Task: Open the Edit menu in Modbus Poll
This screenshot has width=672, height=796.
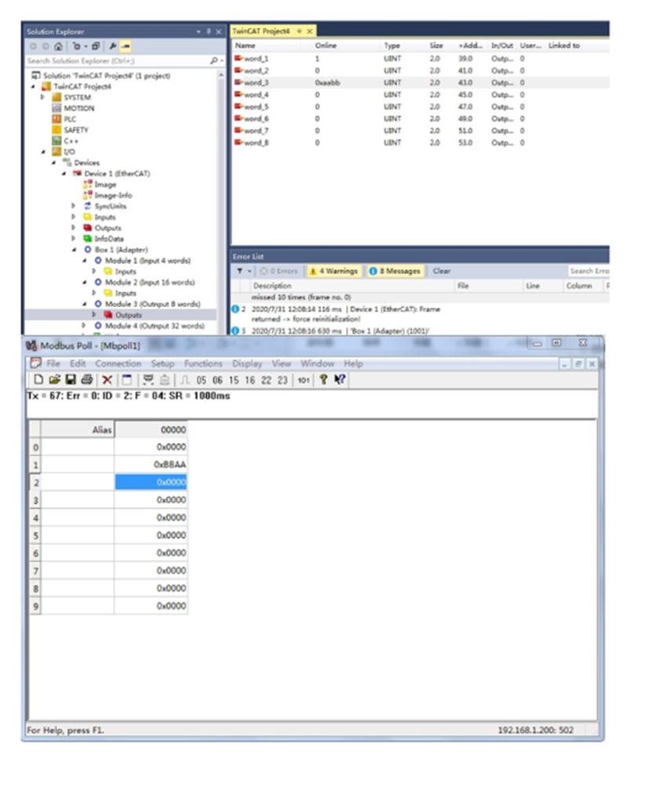Action: [x=78, y=363]
